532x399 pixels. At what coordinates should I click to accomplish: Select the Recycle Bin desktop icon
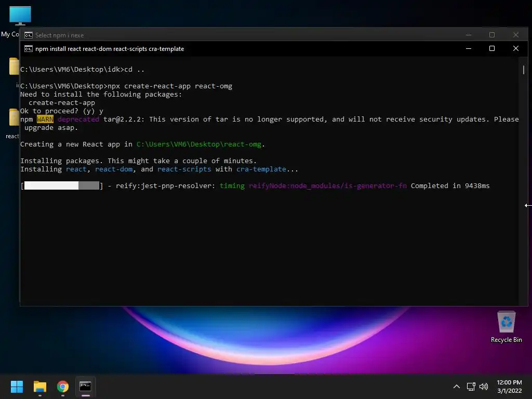click(506, 327)
